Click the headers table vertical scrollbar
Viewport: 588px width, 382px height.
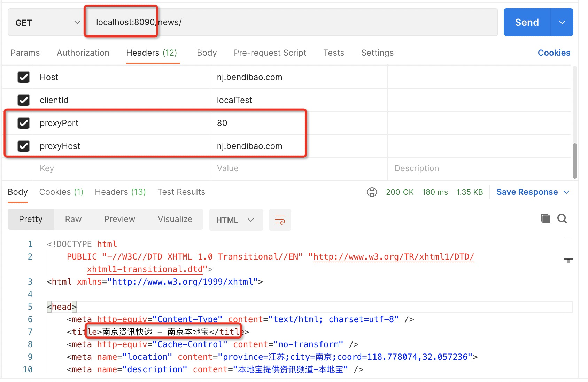[x=574, y=161]
